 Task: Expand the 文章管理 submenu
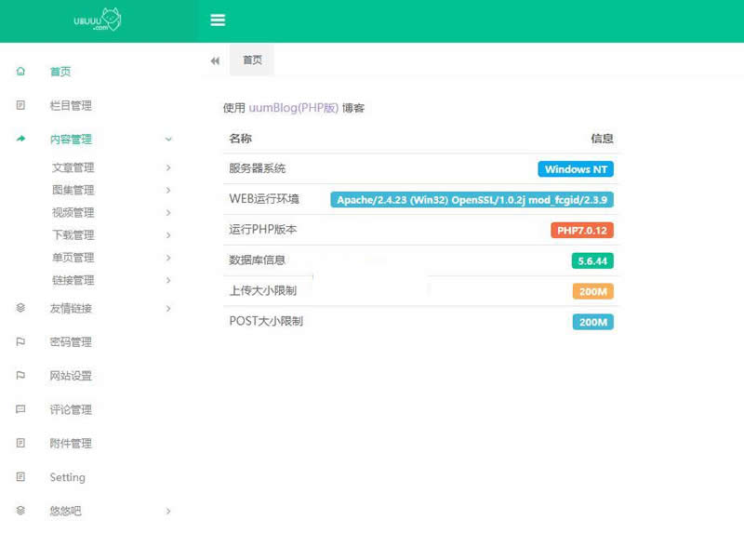point(168,167)
